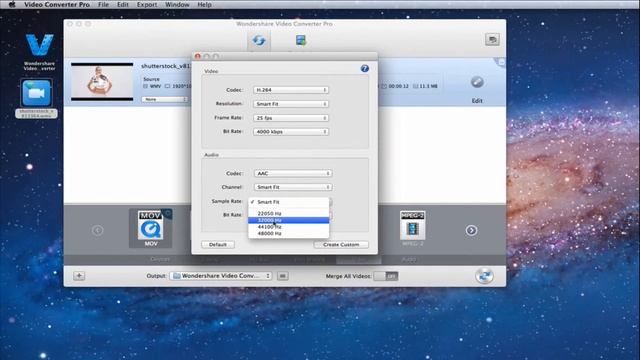
Task: Open the Output folder dropdown
Action: (221, 276)
